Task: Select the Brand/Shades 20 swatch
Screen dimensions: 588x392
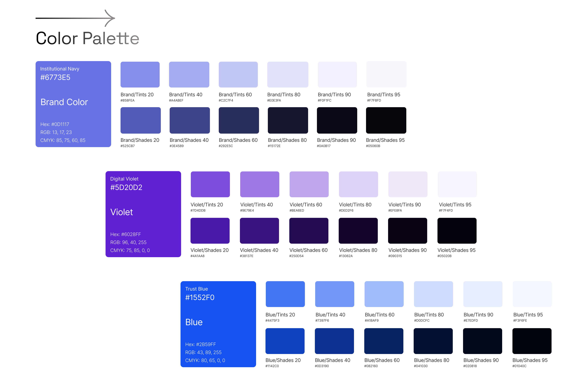Action: coord(140,120)
